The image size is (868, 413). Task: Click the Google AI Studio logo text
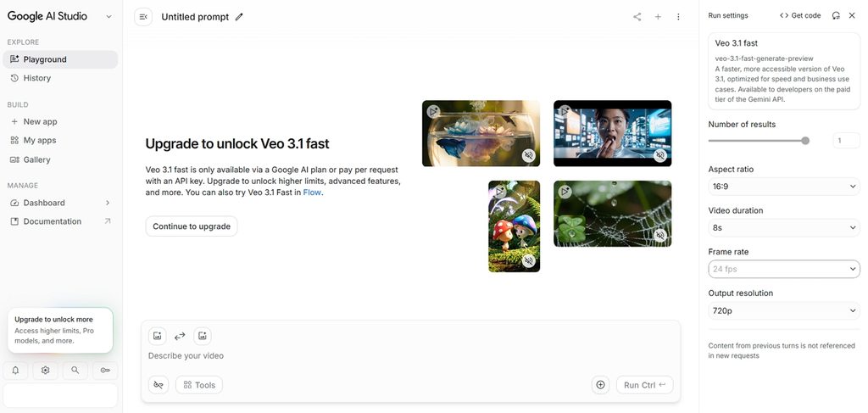coord(47,16)
